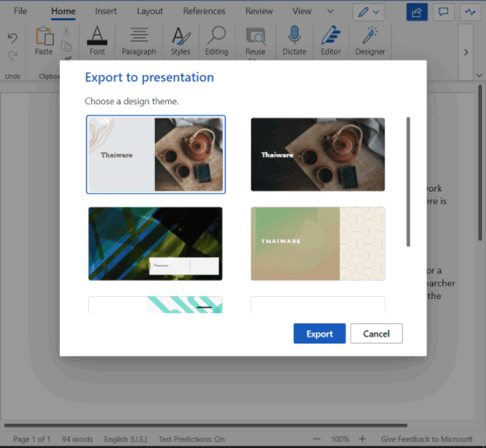
Task: Click the Redo arrow icon
Action: pos(12,56)
